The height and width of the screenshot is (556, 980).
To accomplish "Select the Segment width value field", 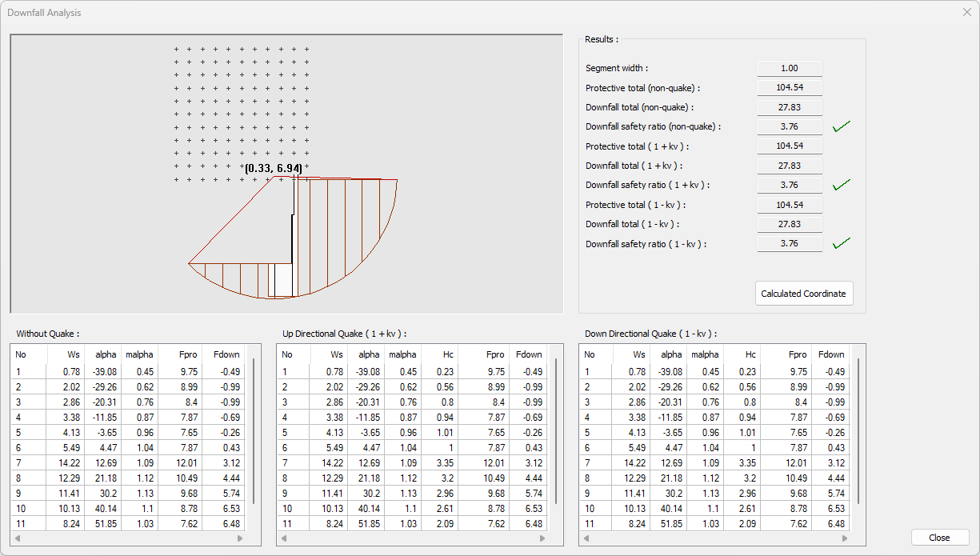I will 790,69.
